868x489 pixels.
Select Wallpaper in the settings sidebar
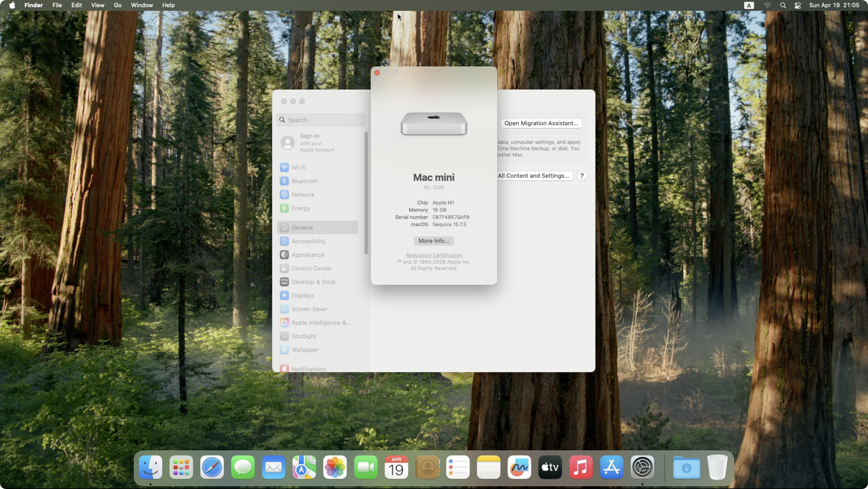(317, 350)
